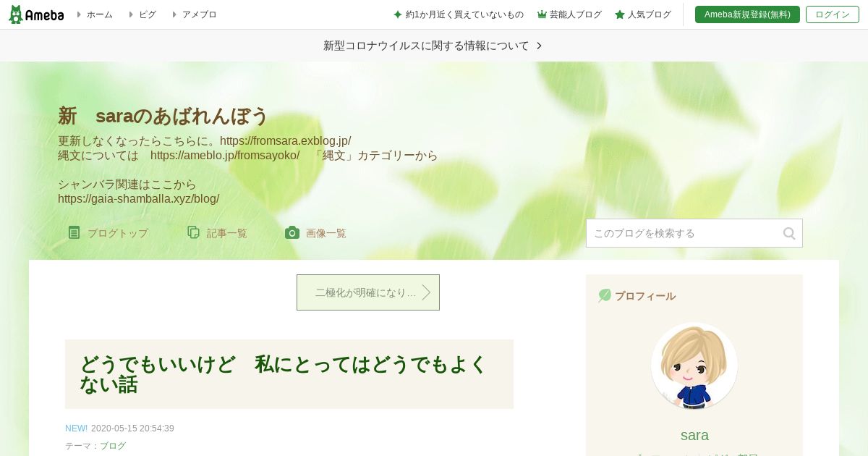Viewport: 868px width, 456px height.
Task: Click the Ameba logo
Action: pos(36,14)
